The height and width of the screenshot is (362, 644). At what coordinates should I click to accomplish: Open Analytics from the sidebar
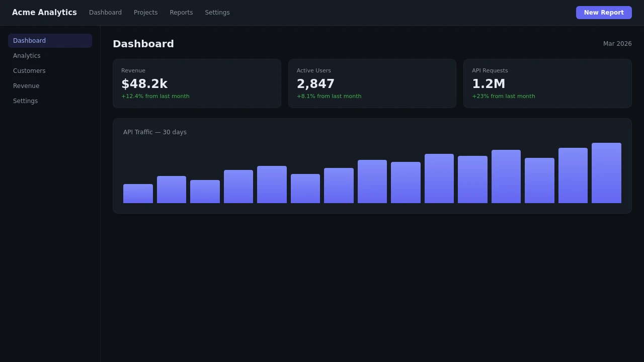(27, 55)
